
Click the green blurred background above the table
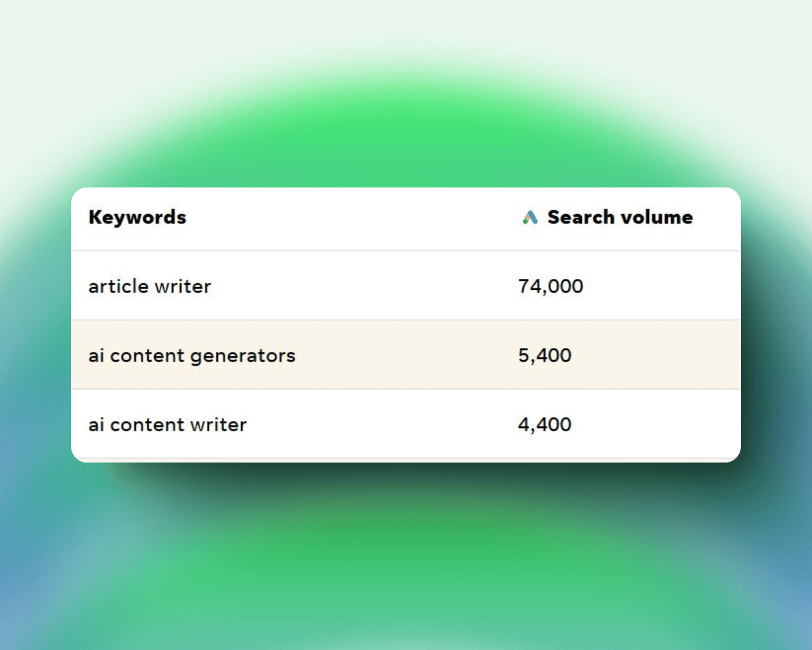[x=406, y=122]
